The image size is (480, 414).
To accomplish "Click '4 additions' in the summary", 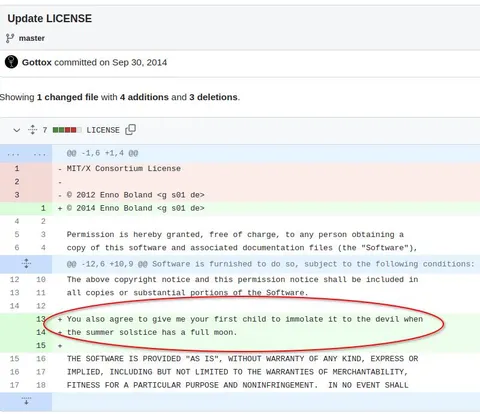I will click(144, 97).
